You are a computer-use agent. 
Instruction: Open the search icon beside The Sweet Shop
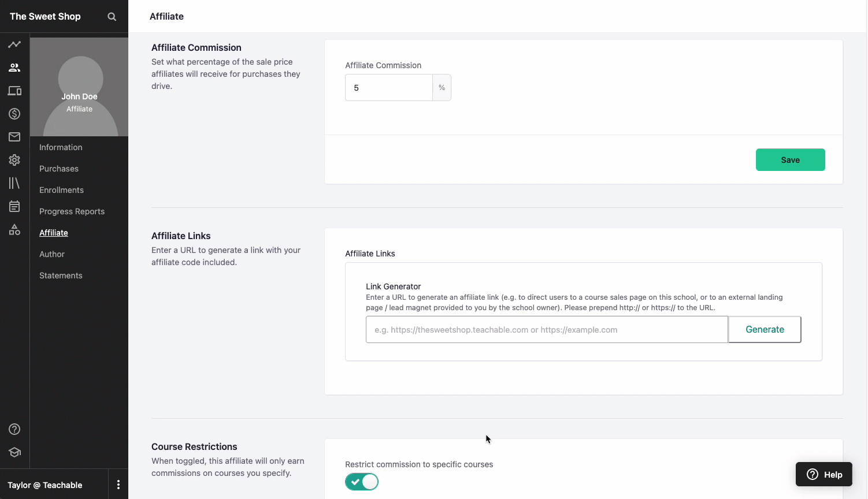(x=112, y=17)
